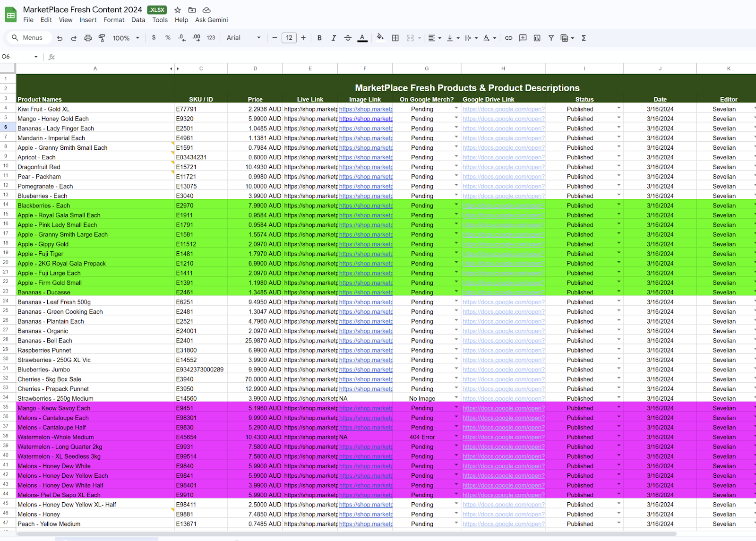This screenshot has width=756, height=541.
Task: Open the View menu
Action: pyautogui.click(x=66, y=20)
